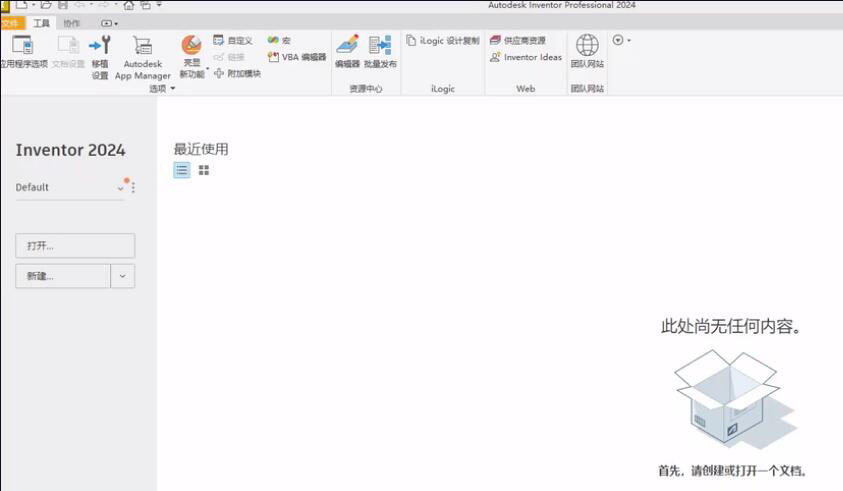Switch recent files to list view
Image resolution: width=843 pixels, height=491 pixels.
182,170
